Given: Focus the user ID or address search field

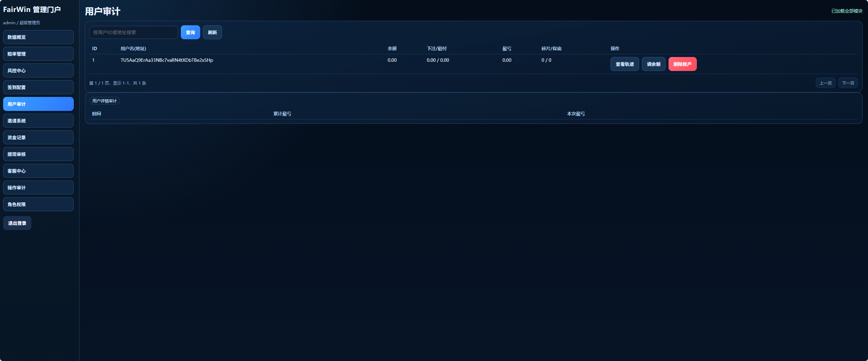Looking at the screenshot, I should point(133,32).
